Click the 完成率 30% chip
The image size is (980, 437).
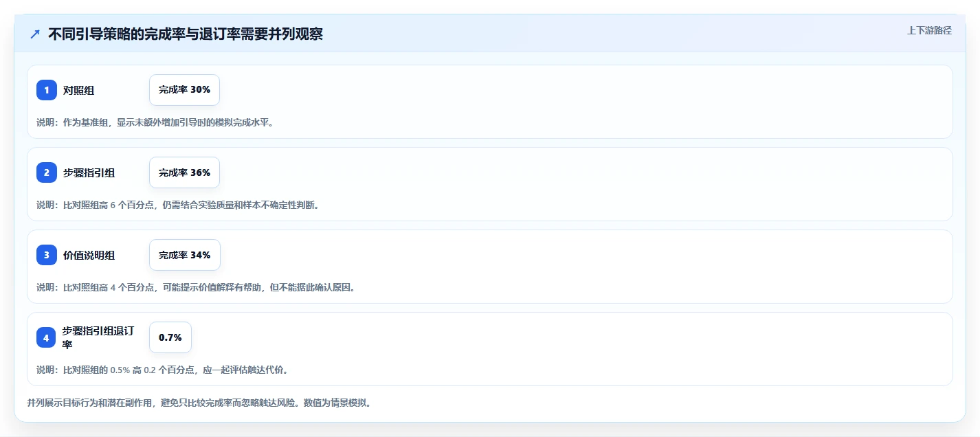[x=184, y=90]
